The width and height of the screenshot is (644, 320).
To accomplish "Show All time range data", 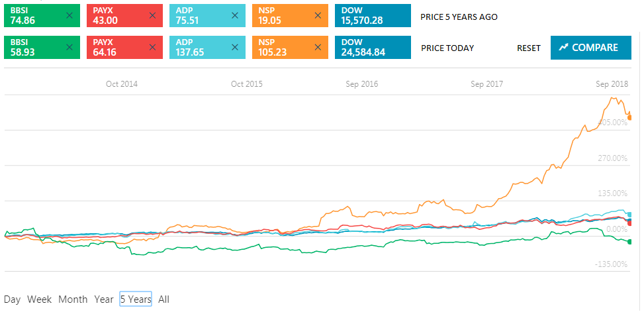I will [163, 299].
